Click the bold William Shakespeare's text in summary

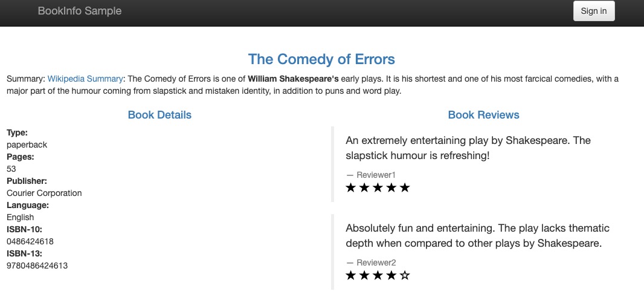(293, 79)
